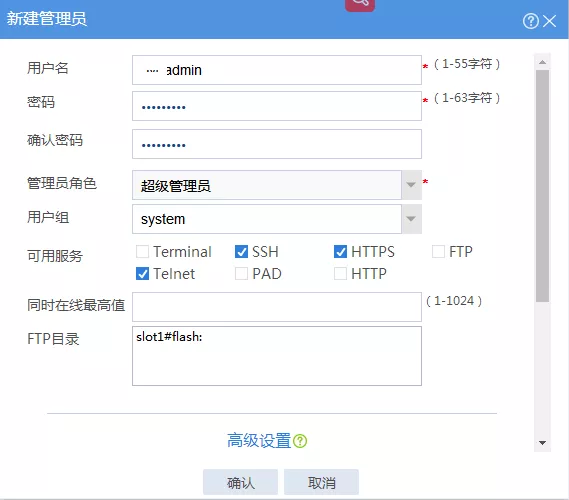
Task: Click the green help icon beside 高级设置
Action: click(300, 441)
